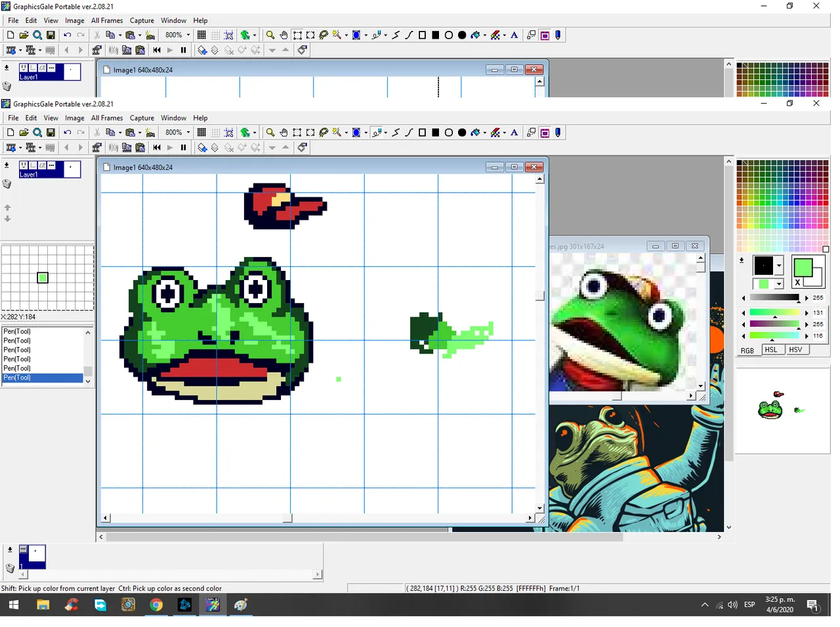Click Add Frame icon in front window toolbar
Viewport: 840px width, 627px height.
point(10,148)
